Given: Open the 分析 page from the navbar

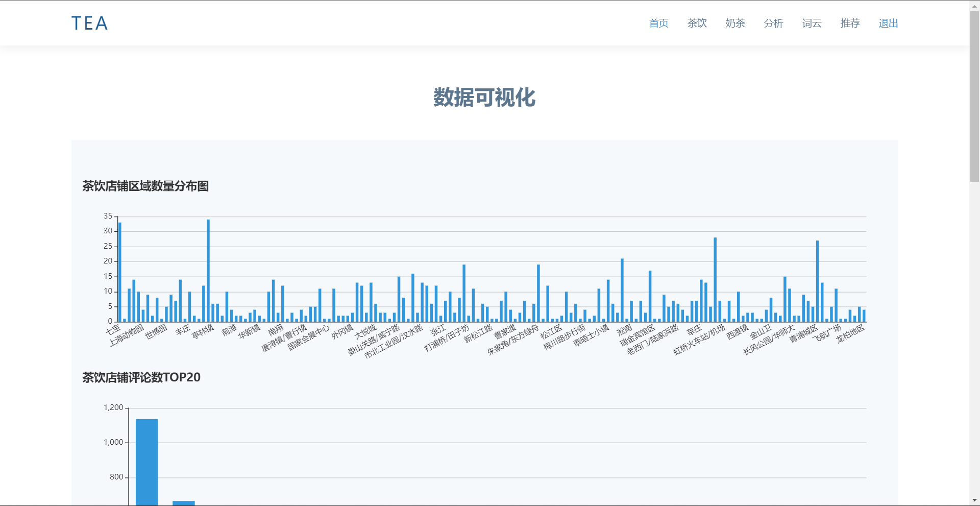Looking at the screenshot, I should tap(773, 23).
